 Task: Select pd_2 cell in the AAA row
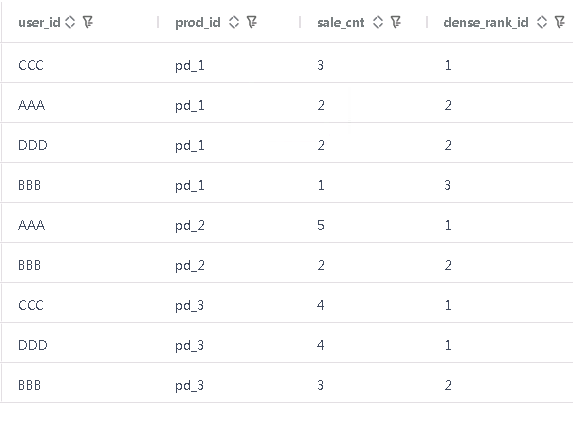pyautogui.click(x=190, y=226)
